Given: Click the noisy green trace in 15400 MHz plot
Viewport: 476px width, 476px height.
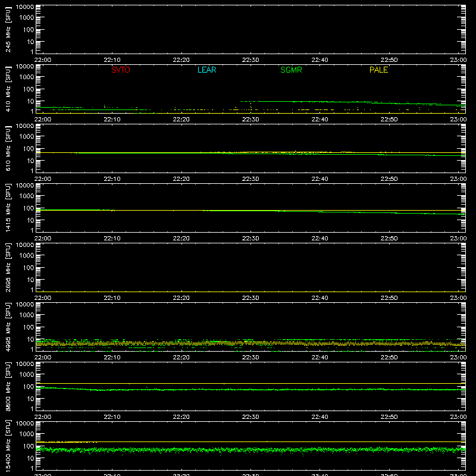Looking at the screenshot, I should pos(250,450).
